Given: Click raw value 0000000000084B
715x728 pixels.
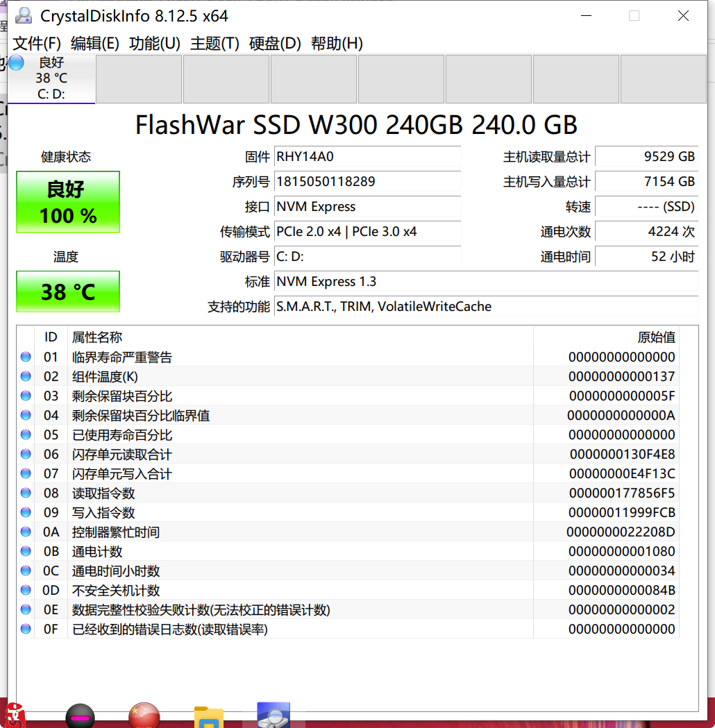Looking at the screenshot, I should [622, 590].
